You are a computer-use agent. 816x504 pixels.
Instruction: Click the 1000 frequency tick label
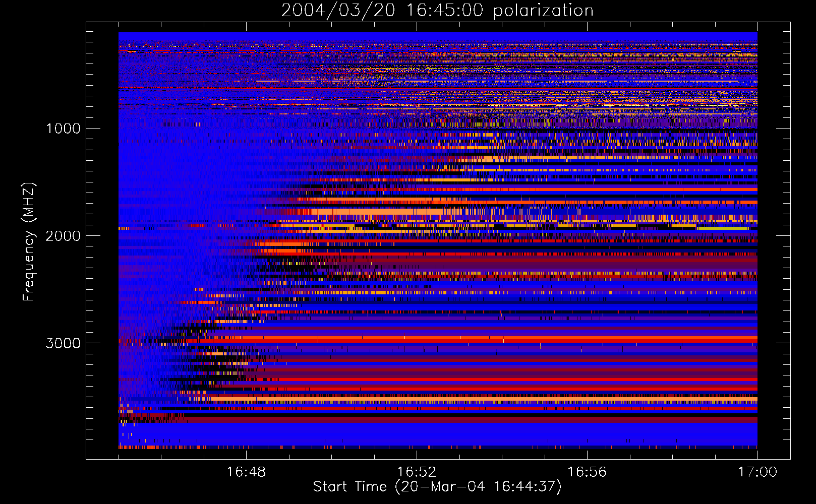[63, 129]
